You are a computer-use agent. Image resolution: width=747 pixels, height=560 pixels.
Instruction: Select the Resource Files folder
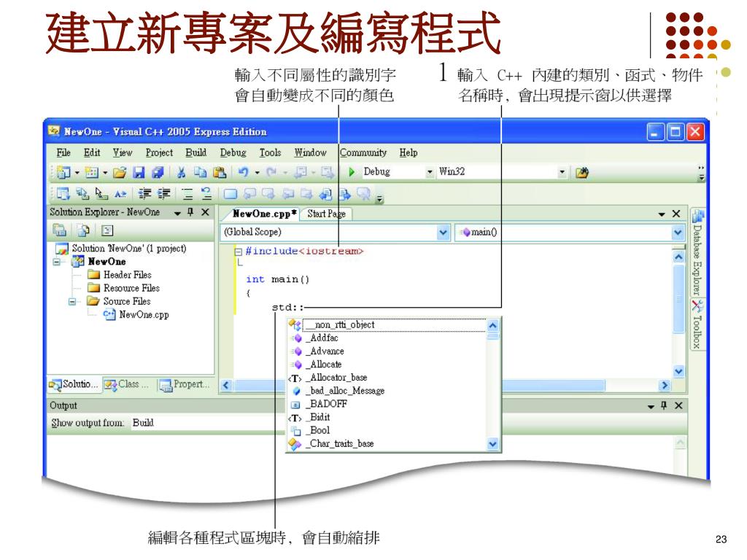click(x=131, y=288)
